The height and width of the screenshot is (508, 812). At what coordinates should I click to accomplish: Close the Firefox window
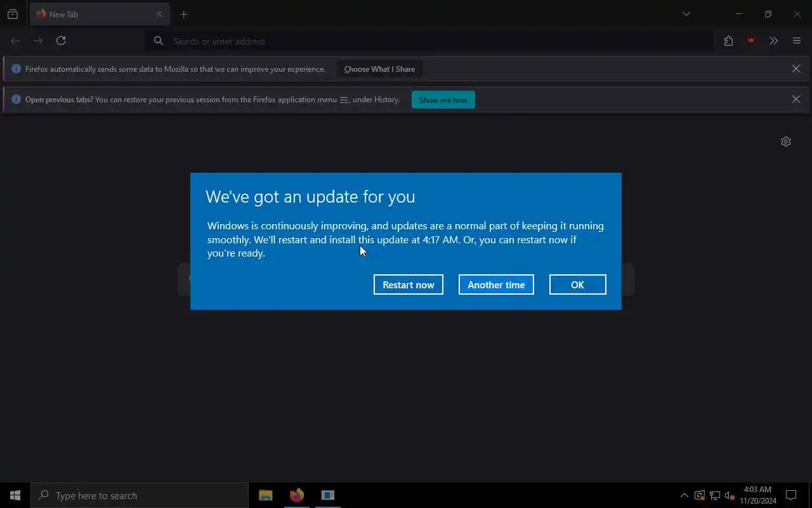tap(797, 14)
